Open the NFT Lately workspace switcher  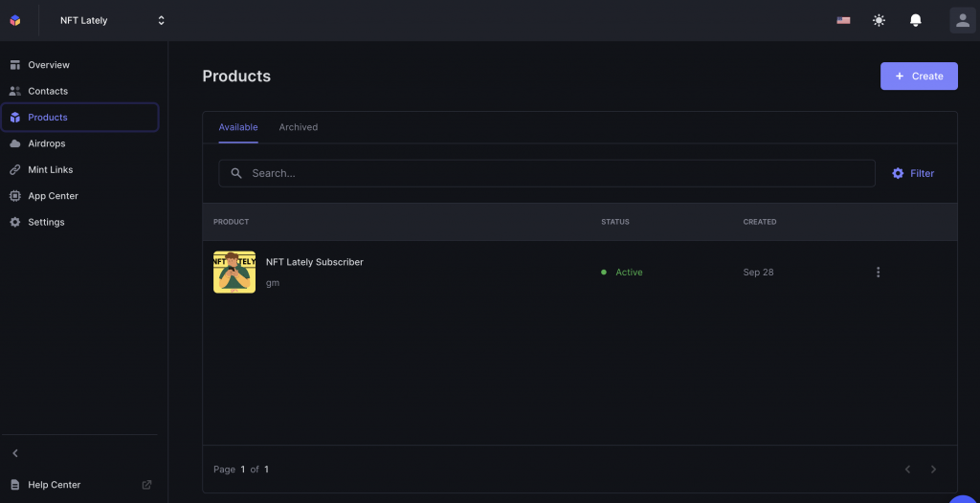click(x=112, y=21)
